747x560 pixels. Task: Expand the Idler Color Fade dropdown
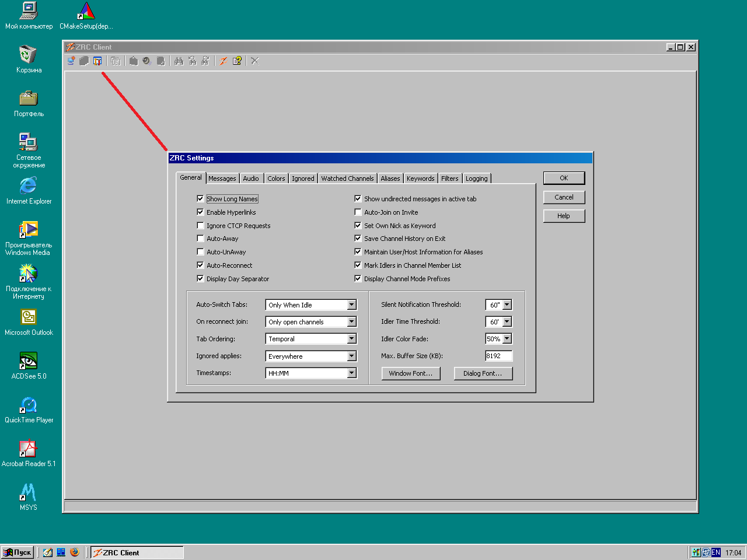tap(507, 338)
